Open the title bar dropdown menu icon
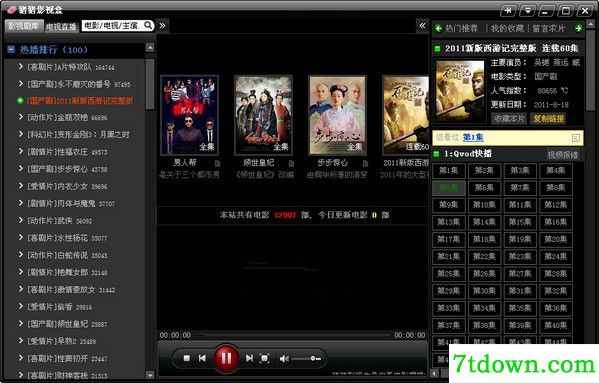 pyautogui.click(x=528, y=11)
